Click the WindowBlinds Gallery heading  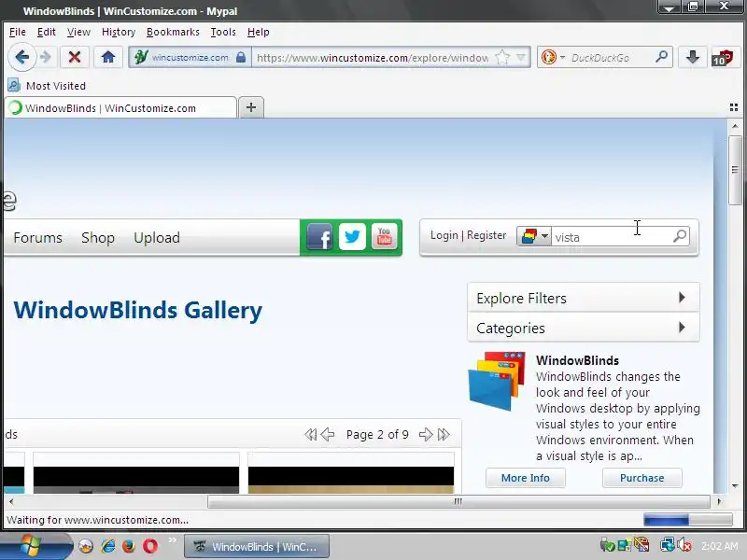(x=137, y=310)
